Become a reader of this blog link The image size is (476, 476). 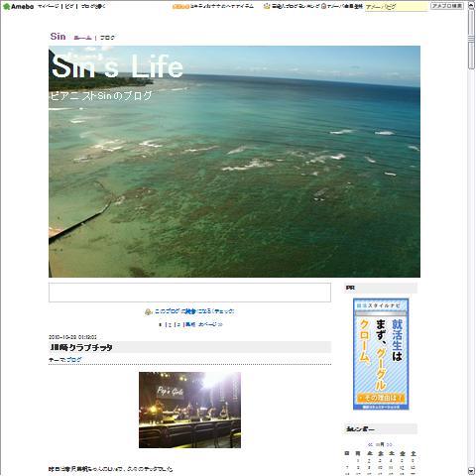pos(194,311)
